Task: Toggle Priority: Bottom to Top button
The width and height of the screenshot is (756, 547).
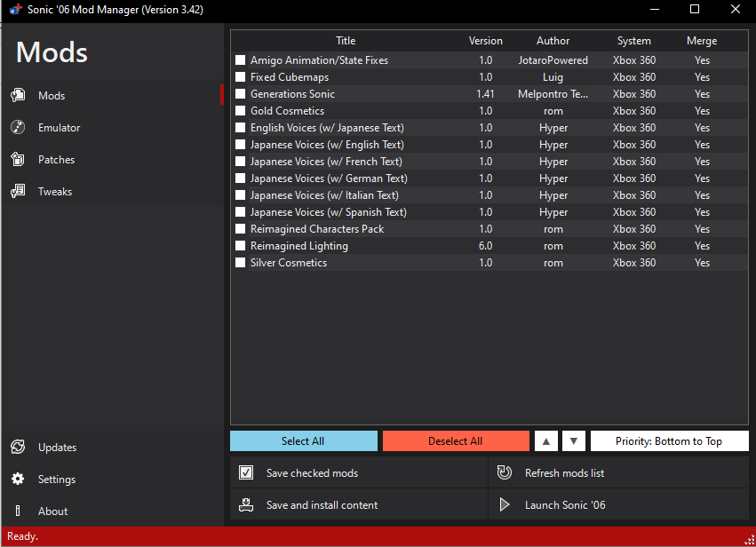Action: click(x=669, y=441)
